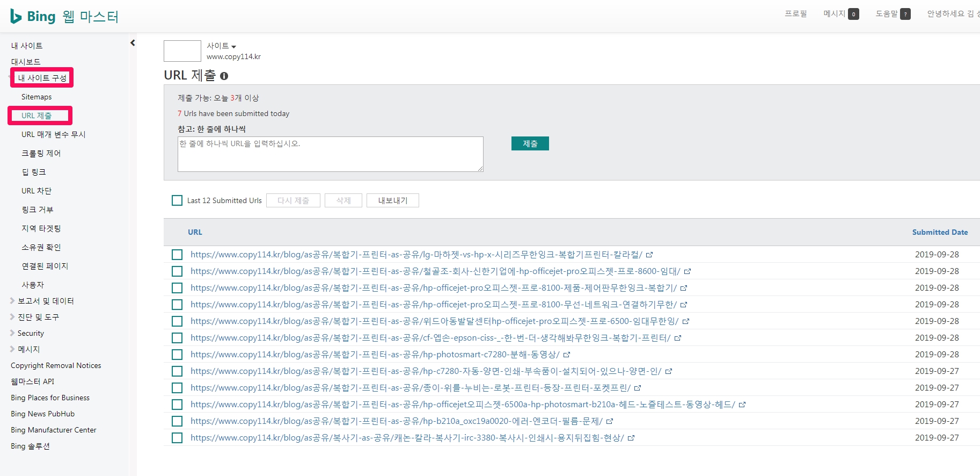Click the URL input text area
The width and height of the screenshot is (980, 476).
(x=331, y=154)
